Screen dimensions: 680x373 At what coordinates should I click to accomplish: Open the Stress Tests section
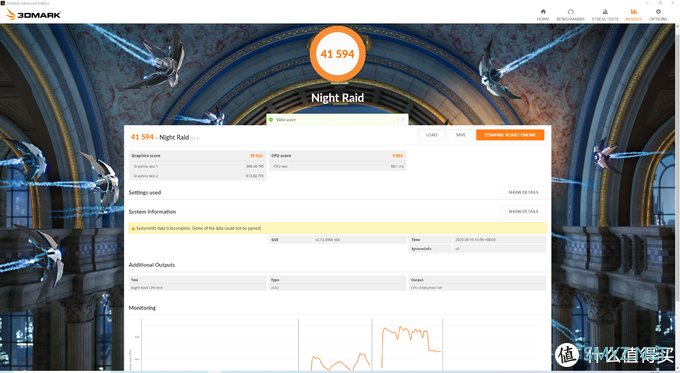tap(605, 15)
